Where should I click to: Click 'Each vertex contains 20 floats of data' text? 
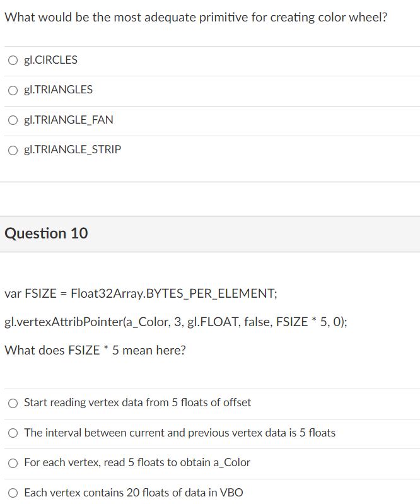(x=115, y=493)
